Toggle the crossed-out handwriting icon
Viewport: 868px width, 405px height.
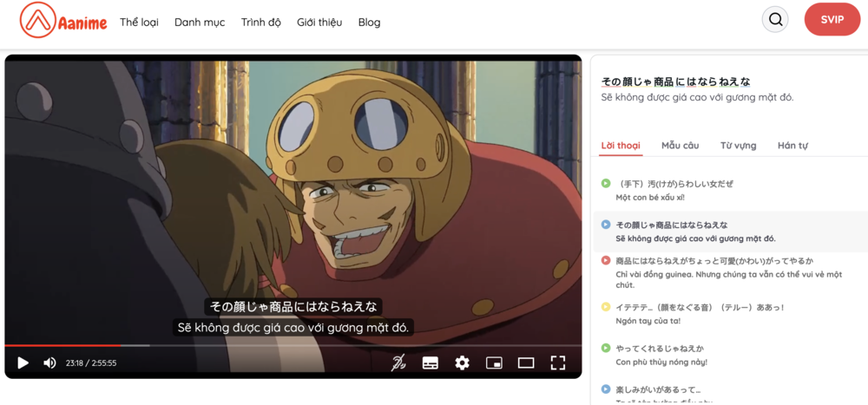pos(398,363)
